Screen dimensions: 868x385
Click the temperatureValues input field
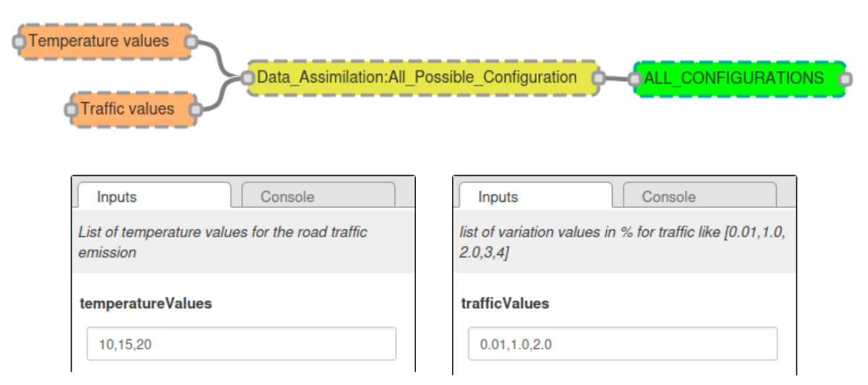pos(242,344)
